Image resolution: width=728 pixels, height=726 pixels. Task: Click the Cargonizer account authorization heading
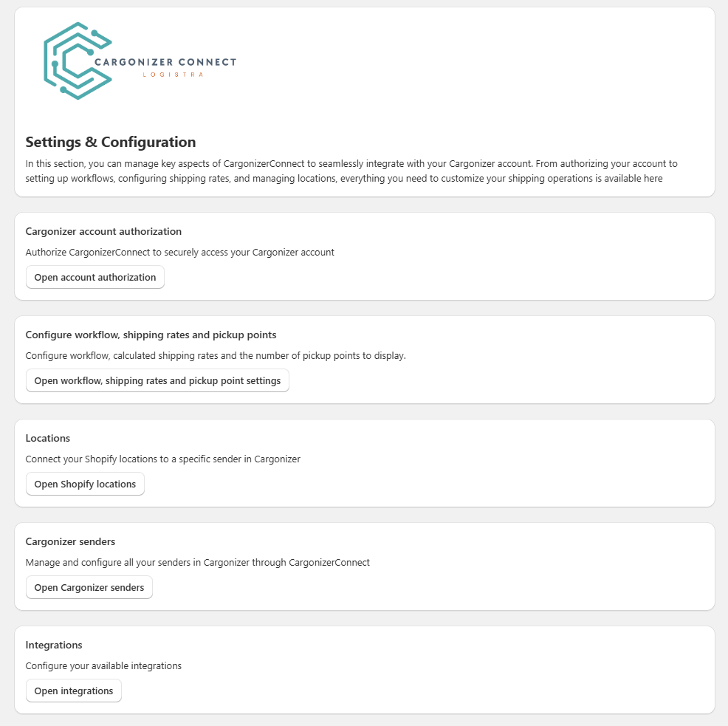(103, 231)
